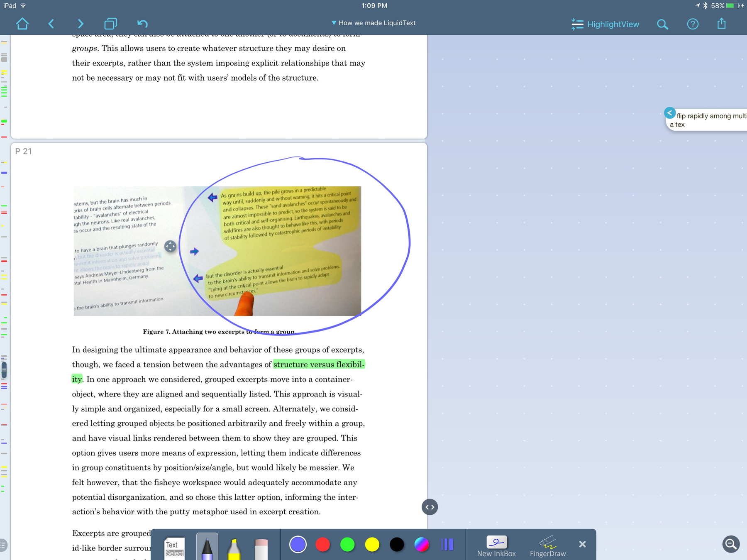Expand the How we made LiquidText dropdown
Viewport: 747px width, 560px height.
click(x=373, y=23)
